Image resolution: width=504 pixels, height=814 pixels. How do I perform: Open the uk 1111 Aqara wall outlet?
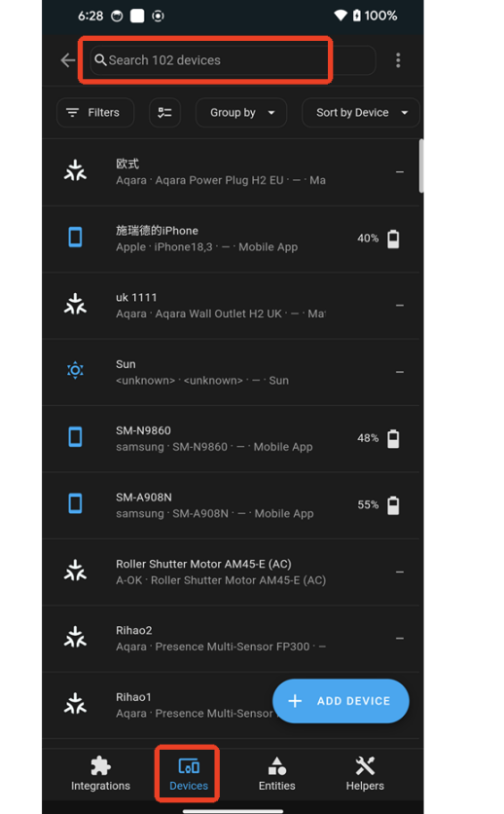pos(233,306)
